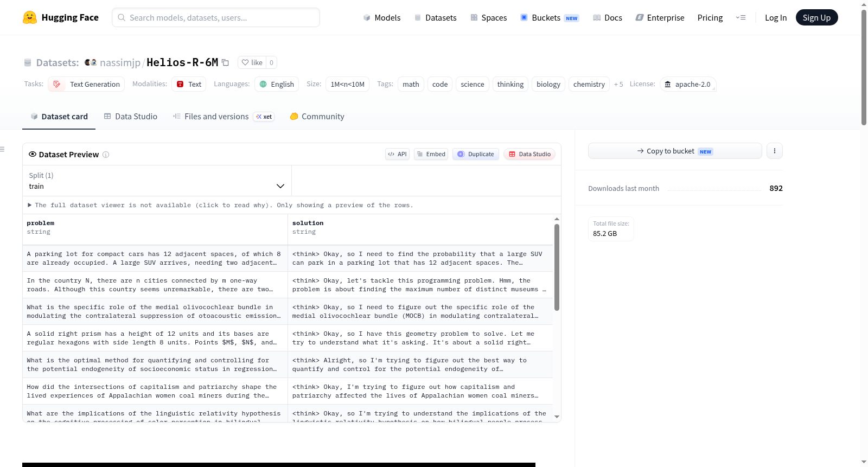Click the Duplicate button
The width and height of the screenshot is (868, 467).
(476, 154)
